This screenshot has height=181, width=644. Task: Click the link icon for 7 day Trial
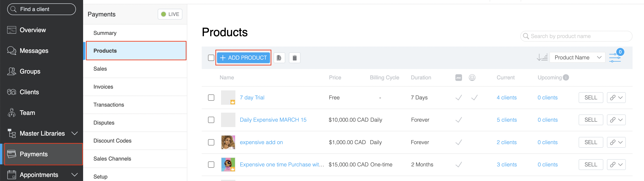point(612,98)
